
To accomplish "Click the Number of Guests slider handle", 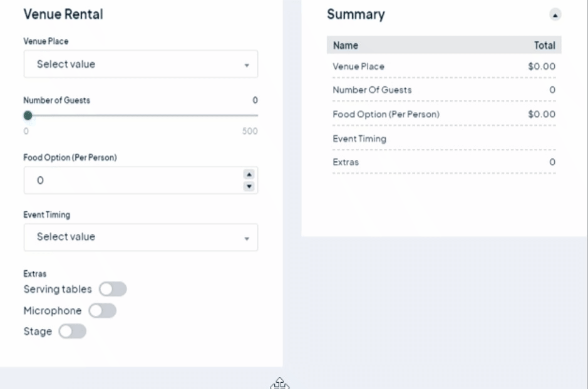I will (28, 115).
